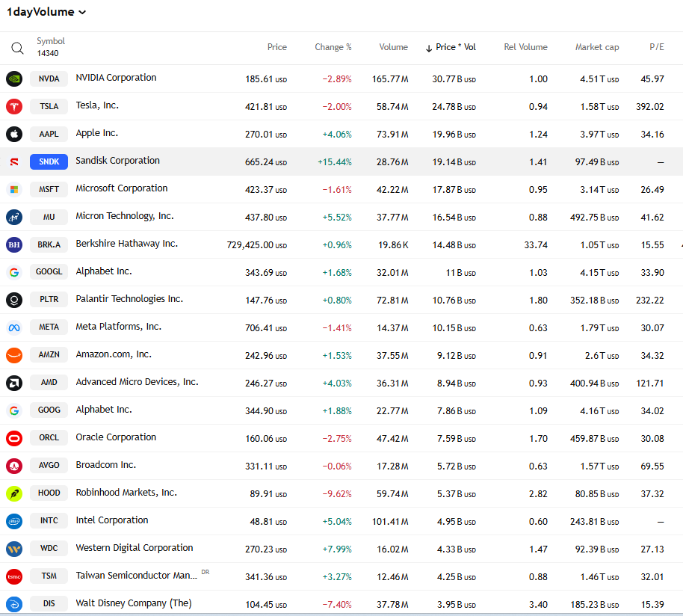
Task: Open the DIS ticker badge
Action: point(49,603)
